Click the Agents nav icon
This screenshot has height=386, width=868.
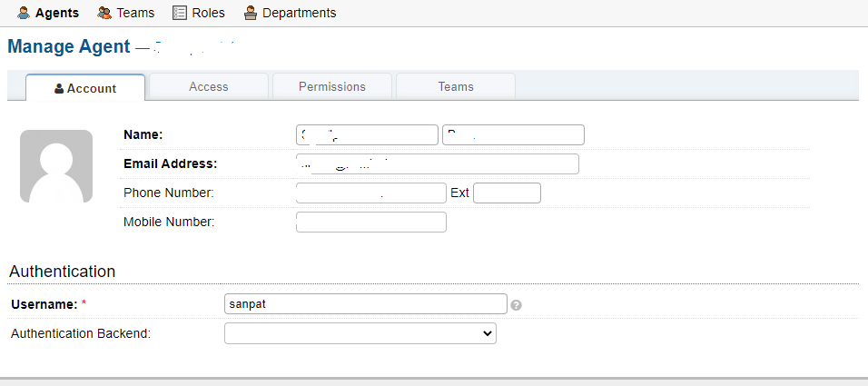click(25, 13)
